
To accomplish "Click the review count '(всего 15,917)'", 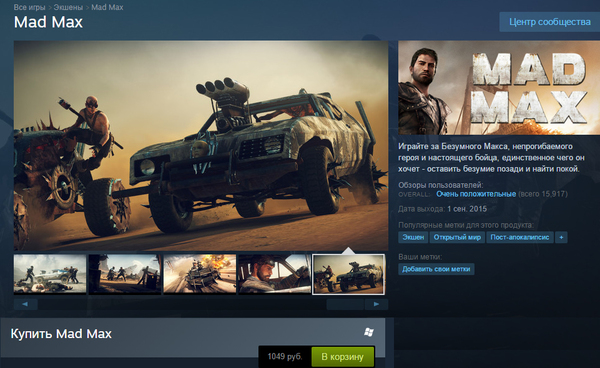I will (543, 194).
